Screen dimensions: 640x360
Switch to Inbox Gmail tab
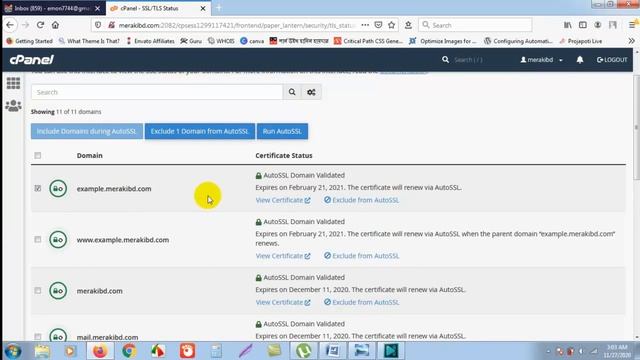53,8
